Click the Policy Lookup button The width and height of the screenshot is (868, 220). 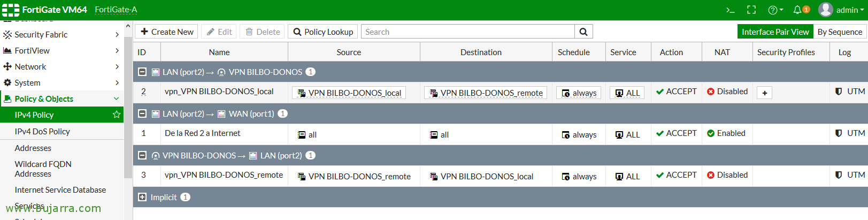point(323,32)
